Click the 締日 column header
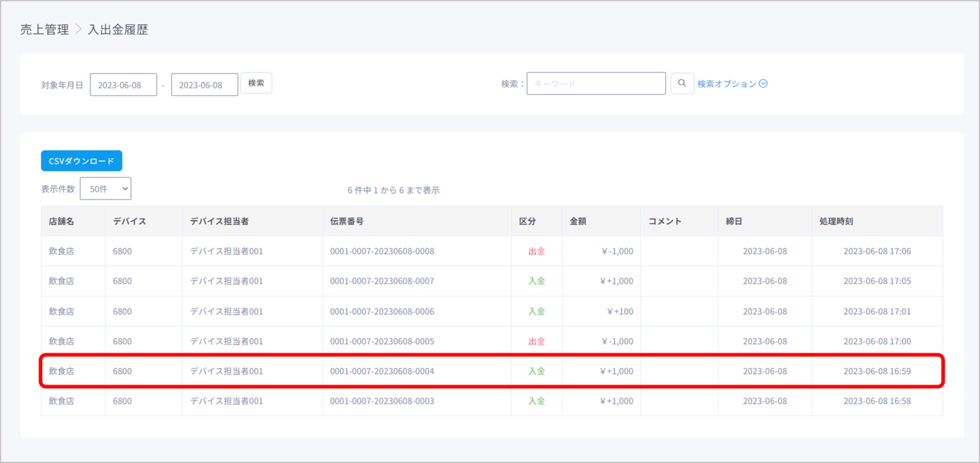The width and height of the screenshot is (980, 463). 734,222
